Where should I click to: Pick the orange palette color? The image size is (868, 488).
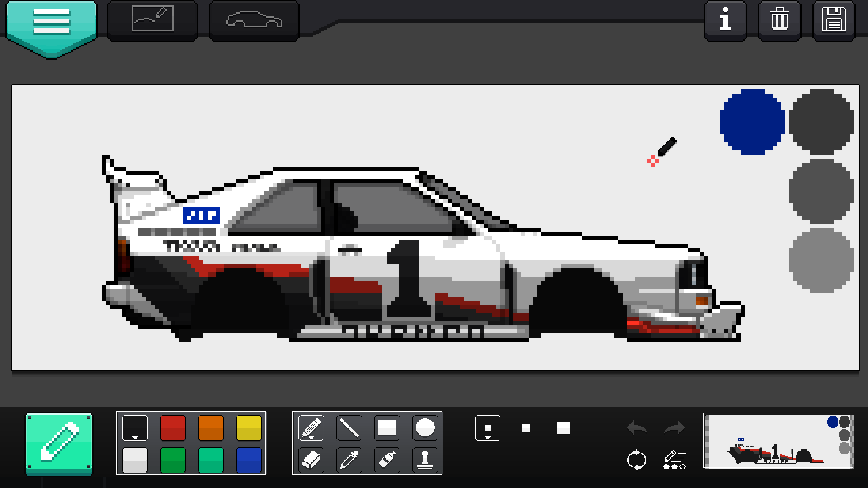[211, 427]
